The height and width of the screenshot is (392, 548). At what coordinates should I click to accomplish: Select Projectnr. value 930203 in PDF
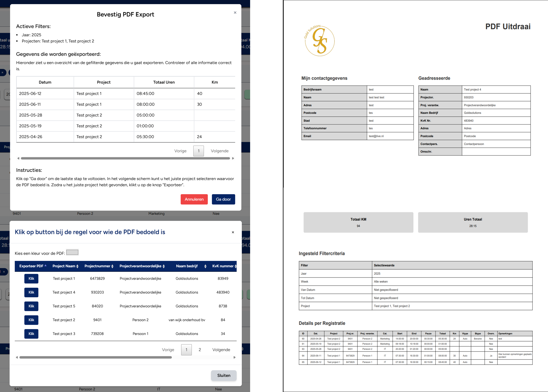pyautogui.click(x=496, y=97)
